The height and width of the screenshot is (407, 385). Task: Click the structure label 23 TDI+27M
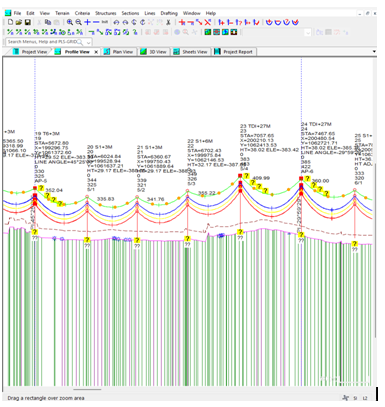click(x=255, y=126)
